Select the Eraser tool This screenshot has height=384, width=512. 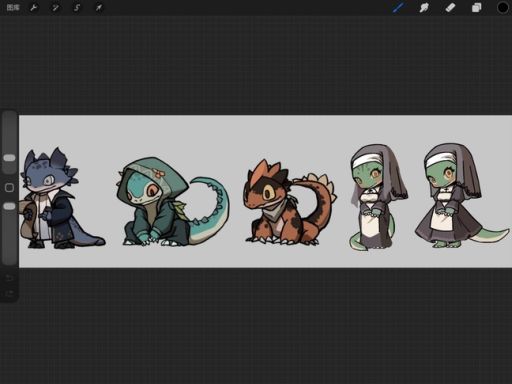(450, 7)
